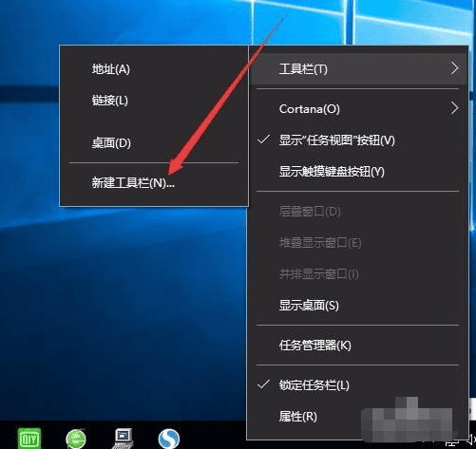Click 显示触摸键盘按钮(Y) entry
This screenshot has height=449, width=476.
358,172
